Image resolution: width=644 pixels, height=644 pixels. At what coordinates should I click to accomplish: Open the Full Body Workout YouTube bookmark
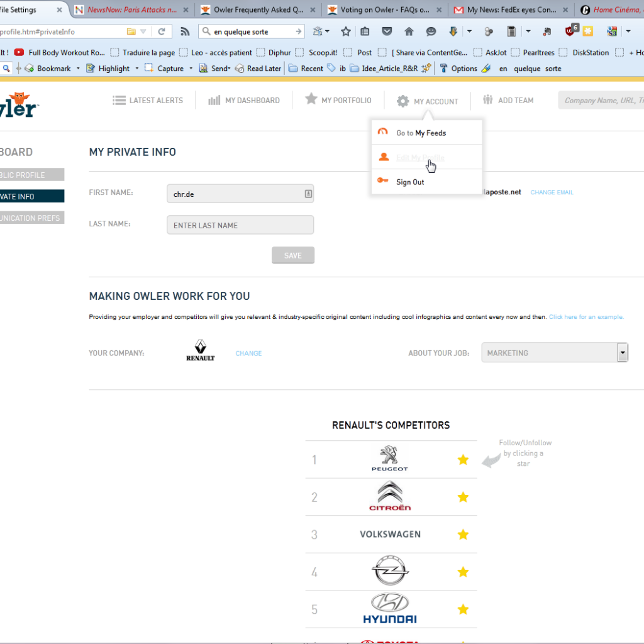(x=60, y=53)
